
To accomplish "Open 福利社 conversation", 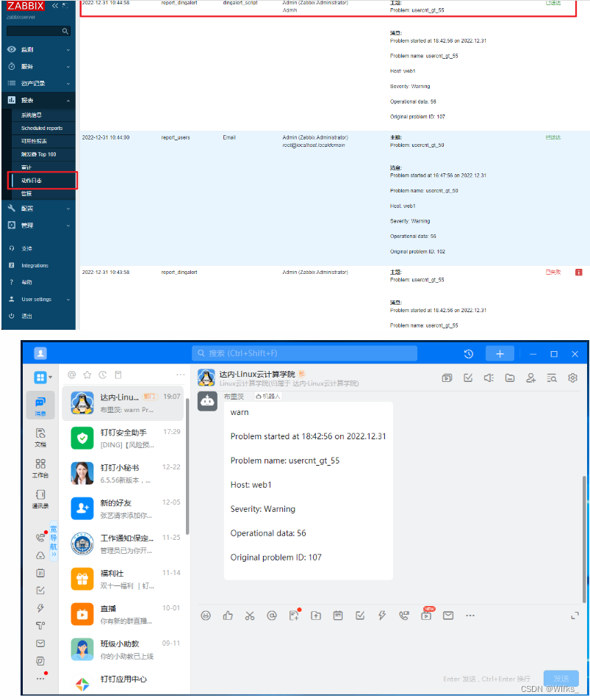I will (x=123, y=580).
